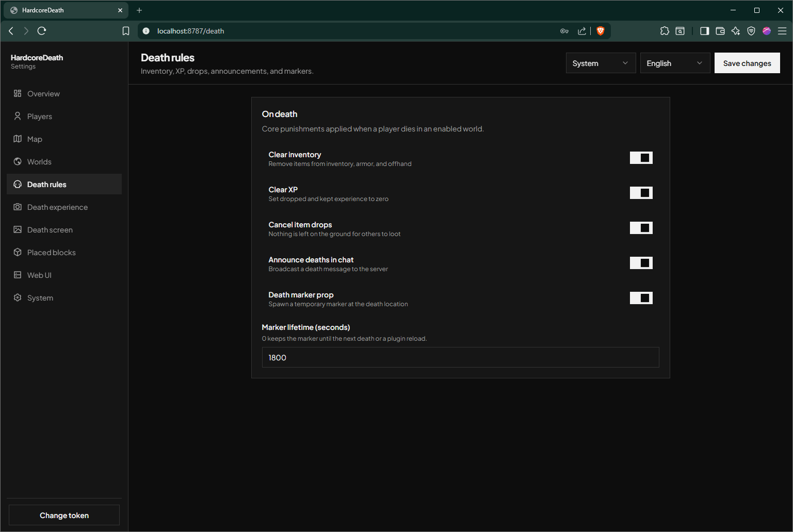Click the Death experience camera icon
Image resolution: width=793 pixels, height=532 pixels.
pyautogui.click(x=18, y=207)
